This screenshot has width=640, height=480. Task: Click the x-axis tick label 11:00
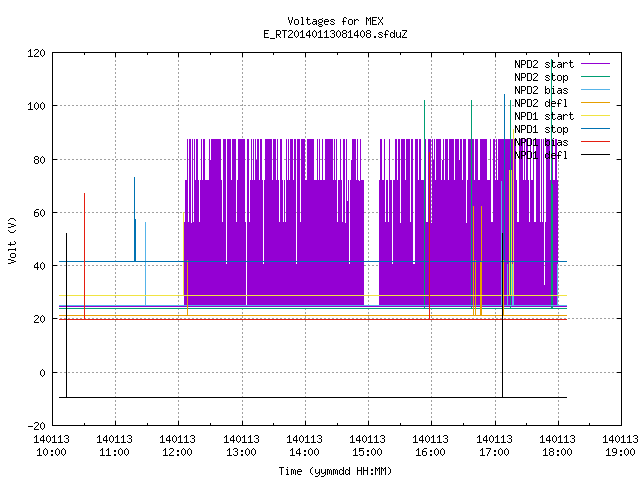pyautogui.click(x=115, y=453)
